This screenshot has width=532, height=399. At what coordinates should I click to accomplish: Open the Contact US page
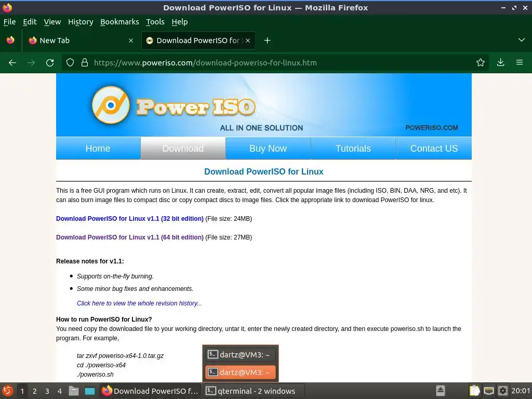434,148
